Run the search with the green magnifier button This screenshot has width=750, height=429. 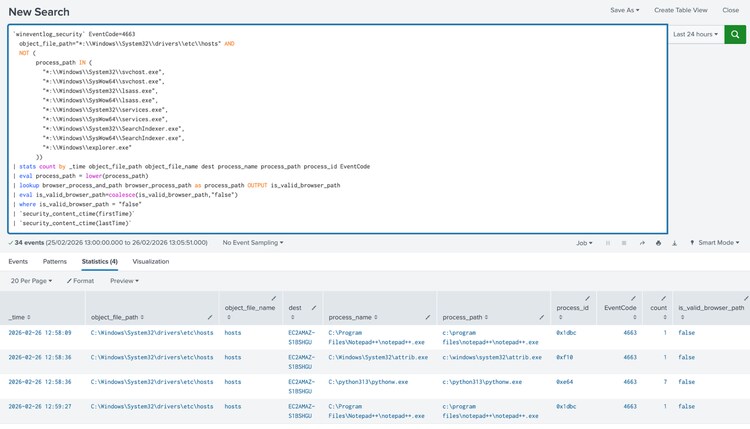tap(735, 34)
